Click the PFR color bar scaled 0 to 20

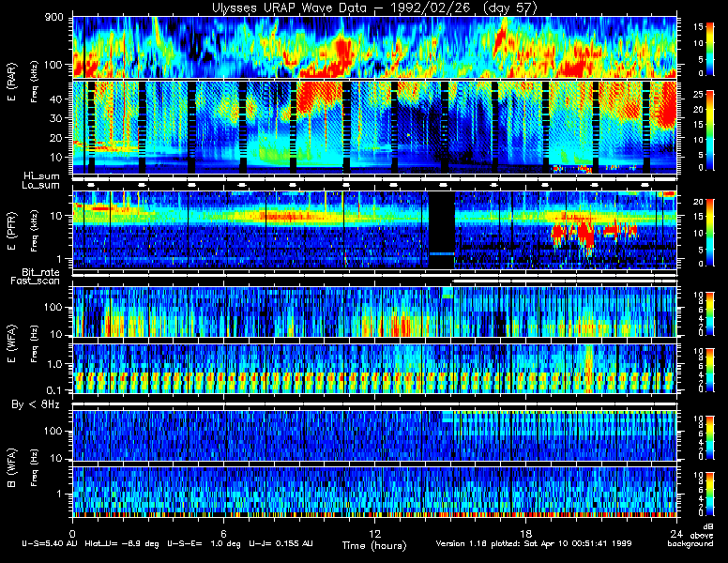coord(709,233)
